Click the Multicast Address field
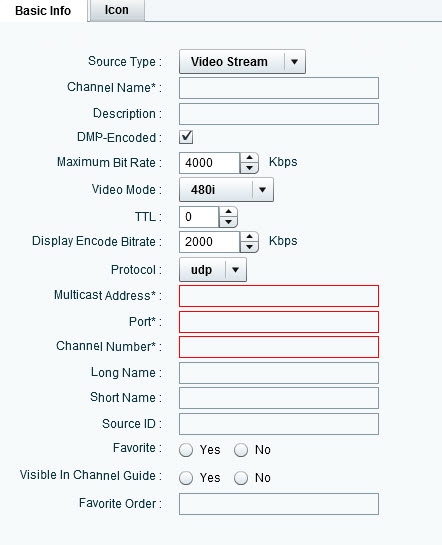This screenshot has width=442, height=545. [x=279, y=296]
